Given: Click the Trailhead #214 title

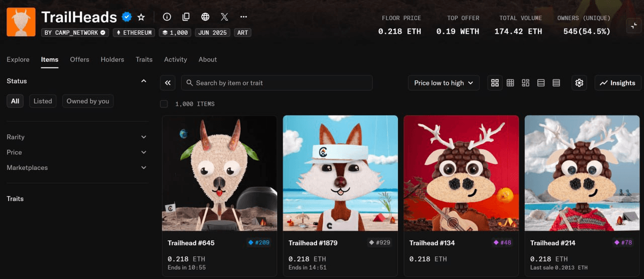Looking at the screenshot, I should (553, 243).
